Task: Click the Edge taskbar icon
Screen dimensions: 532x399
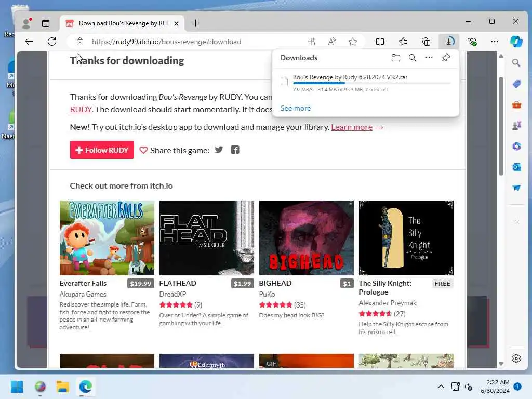Action: click(86, 387)
